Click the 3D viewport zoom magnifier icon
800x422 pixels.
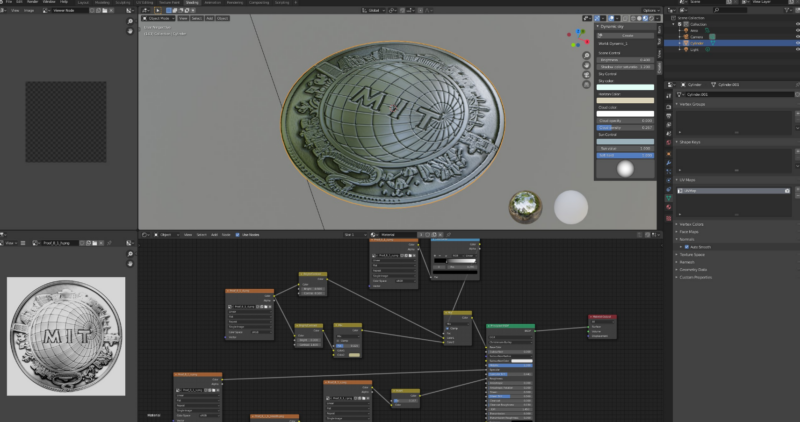click(x=586, y=56)
